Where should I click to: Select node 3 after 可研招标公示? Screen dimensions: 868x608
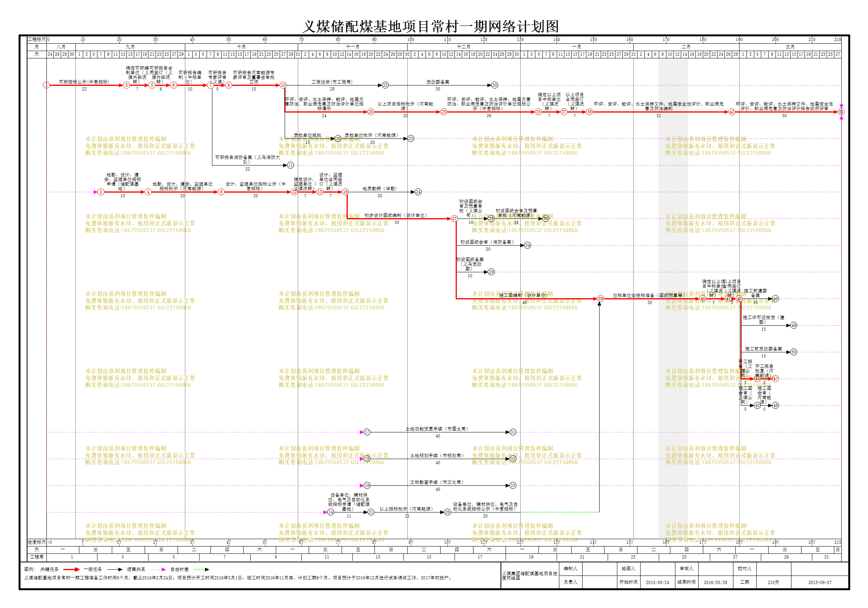[126, 85]
